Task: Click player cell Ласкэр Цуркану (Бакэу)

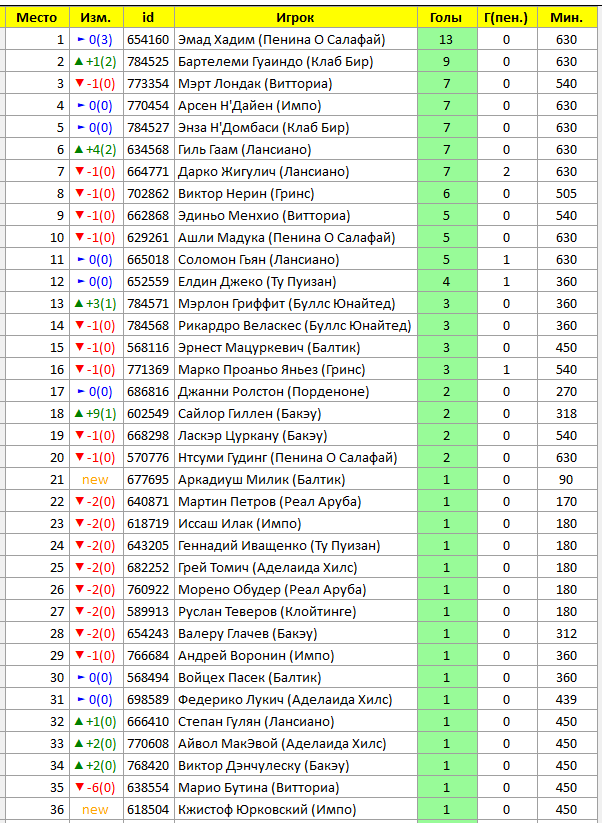Action: pyautogui.click(x=295, y=436)
